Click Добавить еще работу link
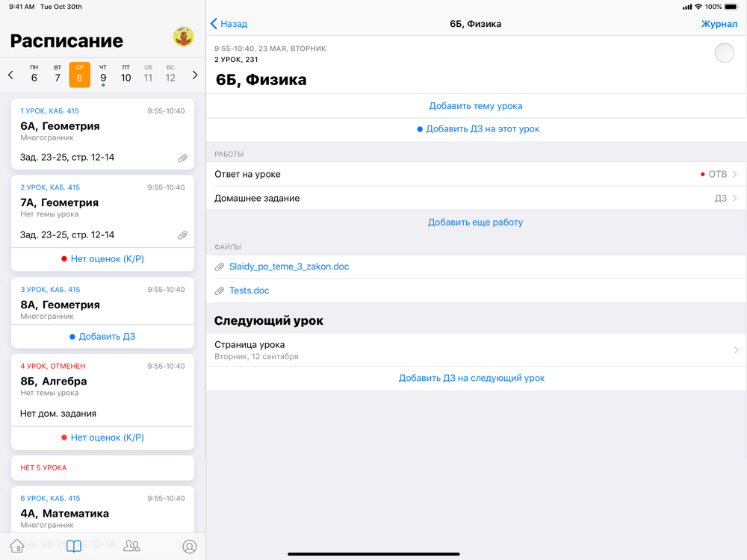 475,223
